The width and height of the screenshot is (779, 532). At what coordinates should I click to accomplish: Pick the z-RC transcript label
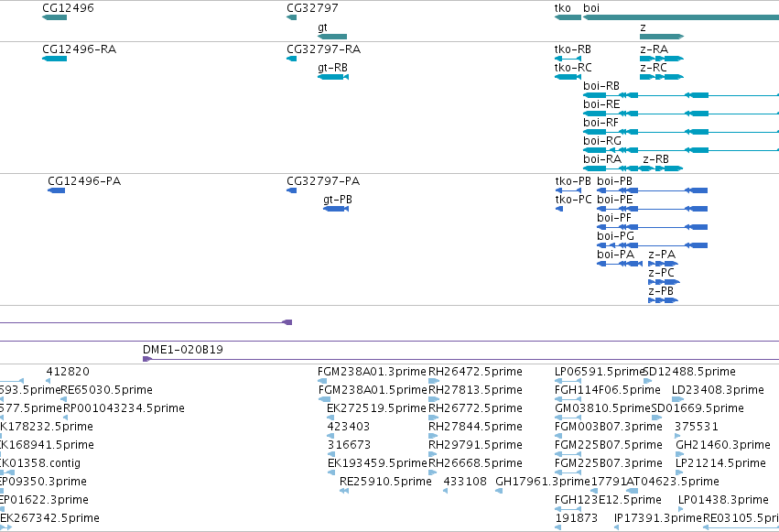(654, 68)
